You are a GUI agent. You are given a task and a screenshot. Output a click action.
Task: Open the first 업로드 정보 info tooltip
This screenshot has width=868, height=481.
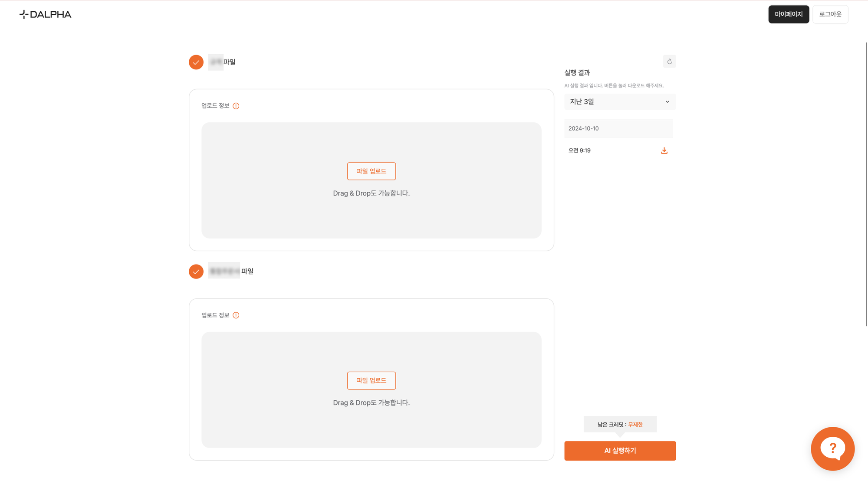pos(236,105)
